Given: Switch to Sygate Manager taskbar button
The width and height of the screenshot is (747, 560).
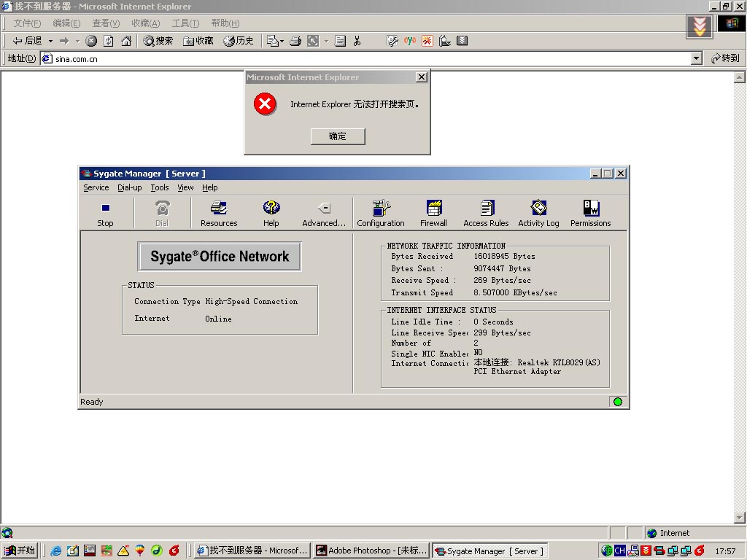Looking at the screenshot, I should 489,551.
